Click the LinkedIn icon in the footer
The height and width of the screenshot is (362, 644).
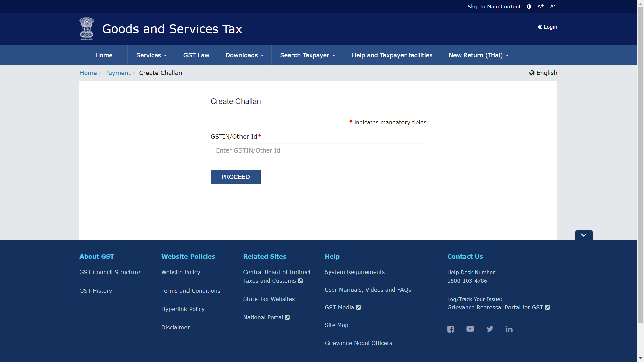coord(509,329)
